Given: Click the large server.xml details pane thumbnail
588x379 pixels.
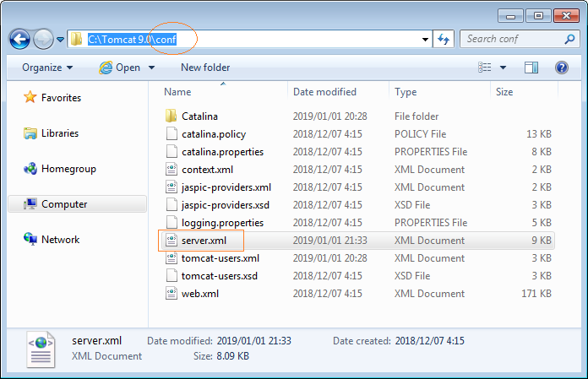Looking at the screenshot, I should click(x=41, y=349).
